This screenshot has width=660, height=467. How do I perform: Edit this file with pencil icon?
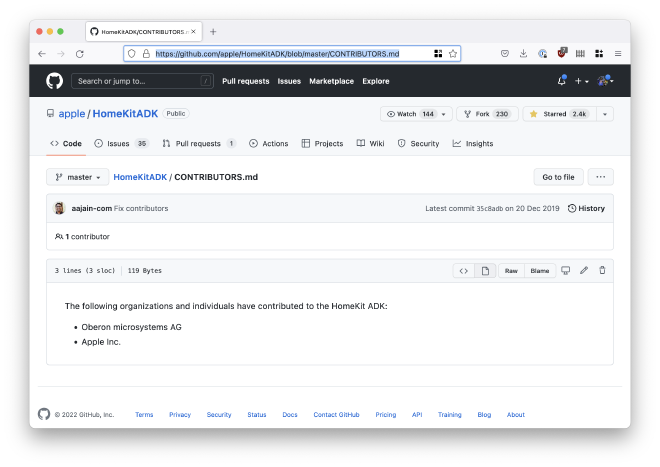(584, 270)
